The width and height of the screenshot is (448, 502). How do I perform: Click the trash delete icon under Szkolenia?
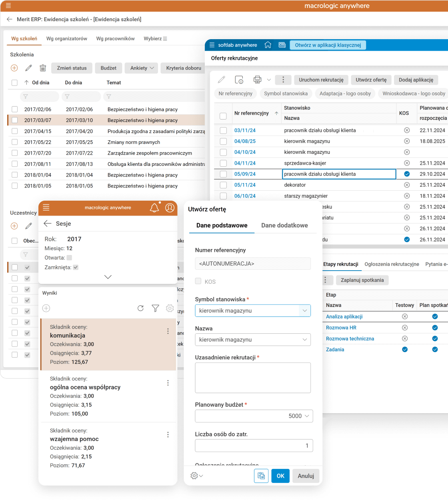tap(43, 68)
